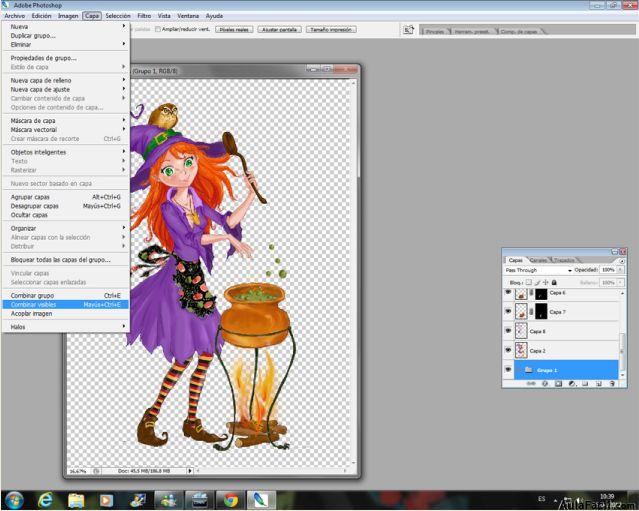Open Propiedades de grupo... entry
This screenshot has height=511, width=639.
(x=65, y=58)
